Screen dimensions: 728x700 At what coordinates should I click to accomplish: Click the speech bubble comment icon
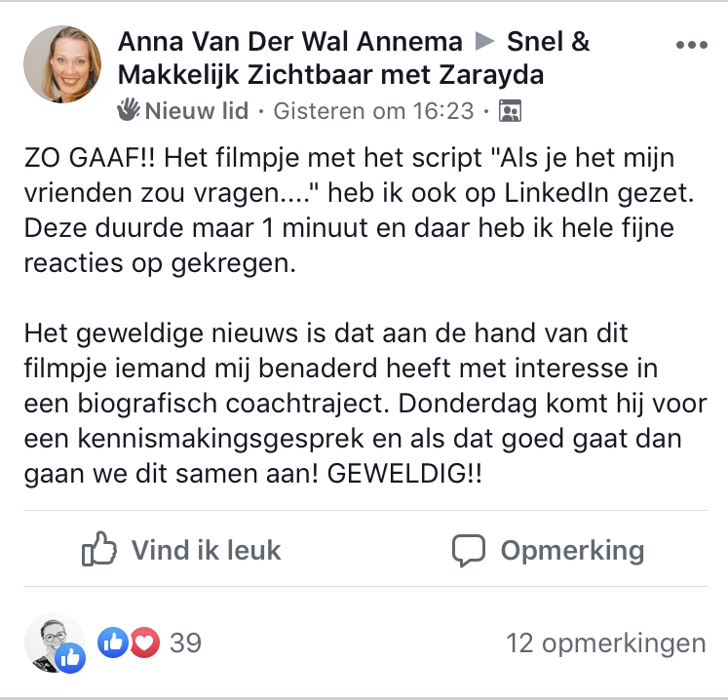(x=469, y=550)
